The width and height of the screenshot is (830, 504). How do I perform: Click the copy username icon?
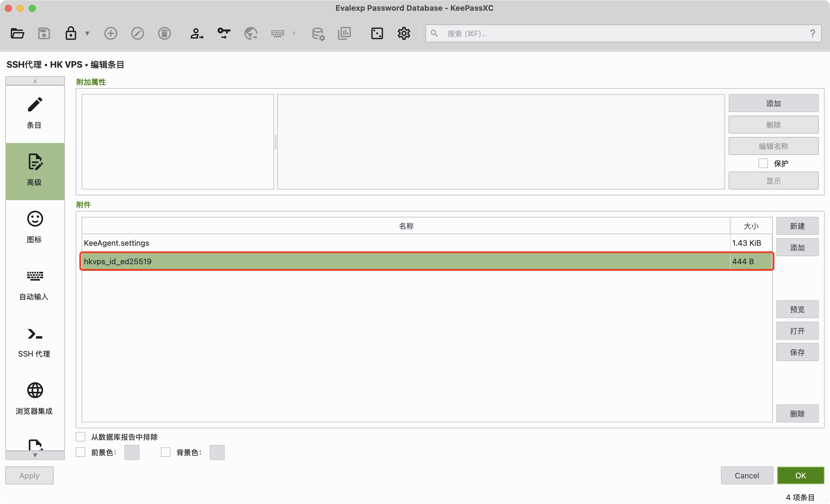[197, 33]
